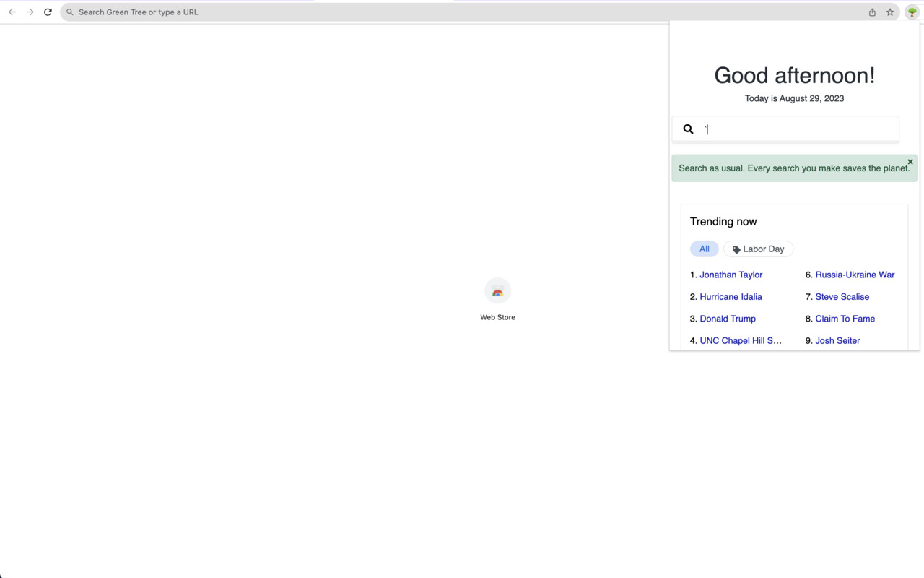The image size is (924, 578).
Task: Select the Labor Day trending tag
Action: 758,249
